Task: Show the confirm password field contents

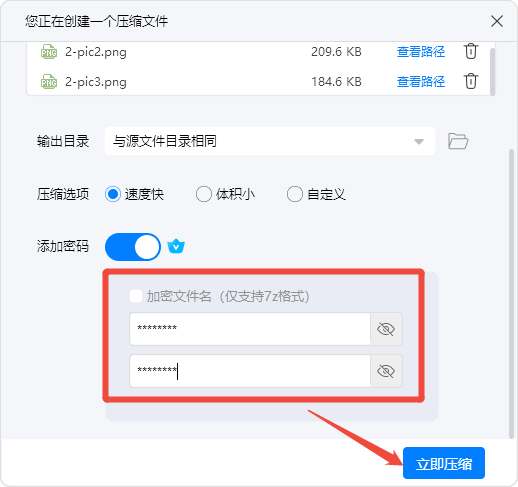Action: coord(386,371)
